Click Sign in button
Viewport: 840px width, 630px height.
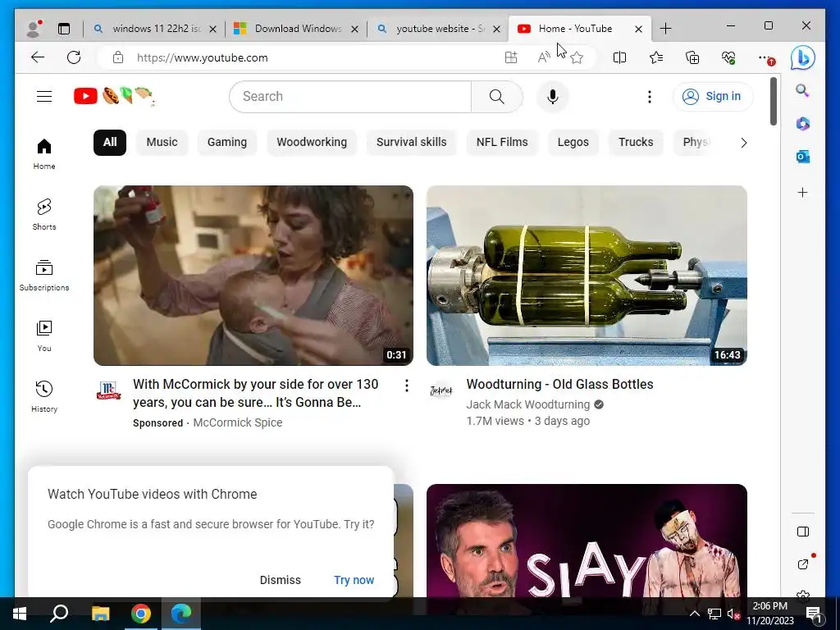[713, 97]
